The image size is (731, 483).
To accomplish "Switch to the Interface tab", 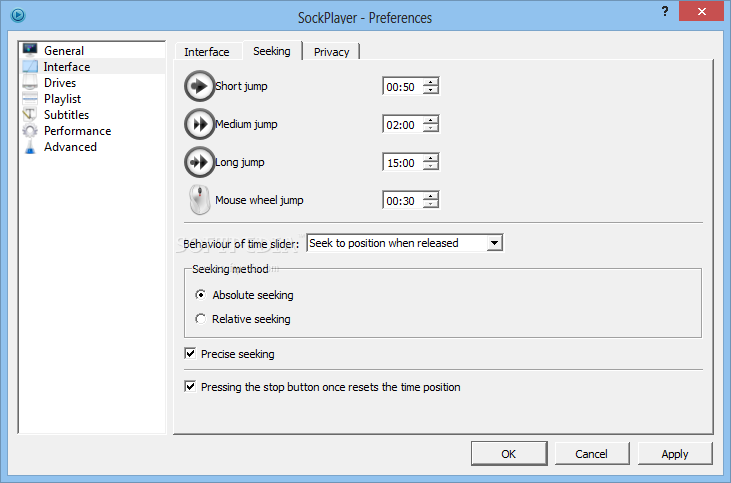I will pyautogui.click(x=206, y=52).
